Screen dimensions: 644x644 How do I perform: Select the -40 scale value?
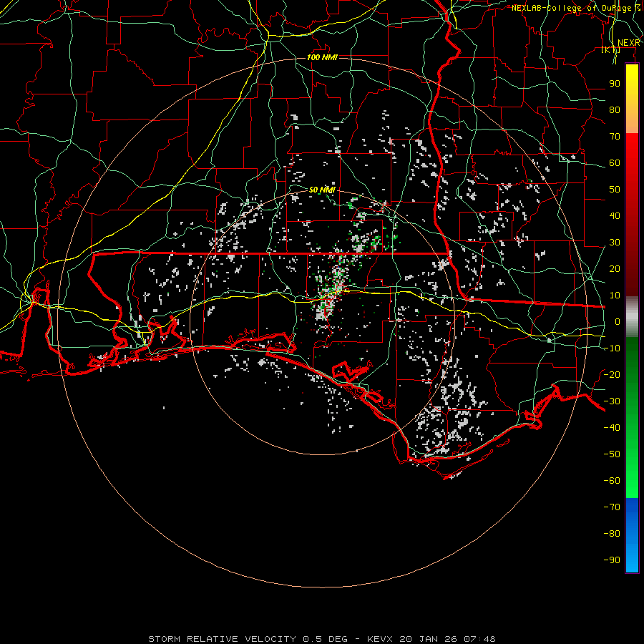612,428
